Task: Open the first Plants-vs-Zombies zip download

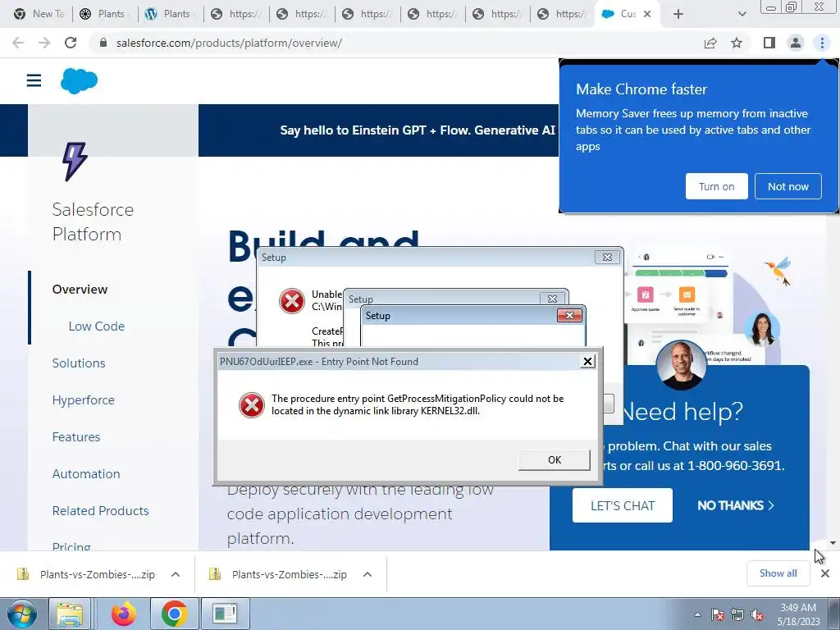Action: click(85, 574)
